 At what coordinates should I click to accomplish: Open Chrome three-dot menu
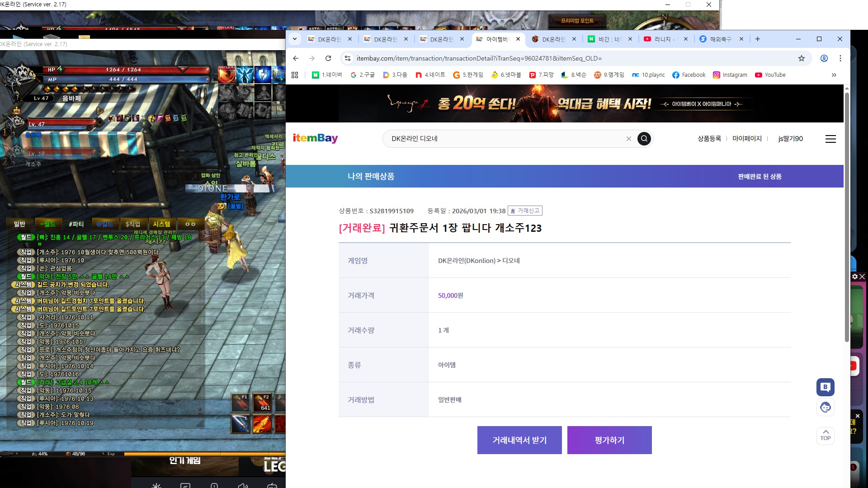point(840,58)
